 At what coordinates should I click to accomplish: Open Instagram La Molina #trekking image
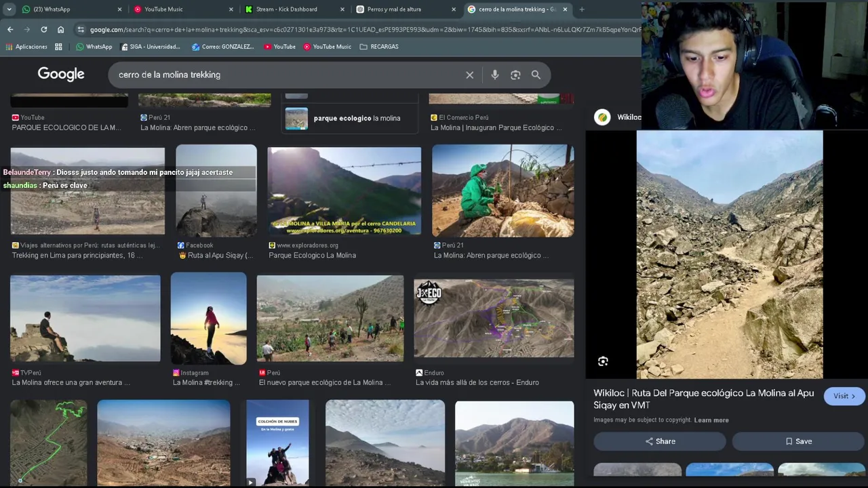coord(209,319)
